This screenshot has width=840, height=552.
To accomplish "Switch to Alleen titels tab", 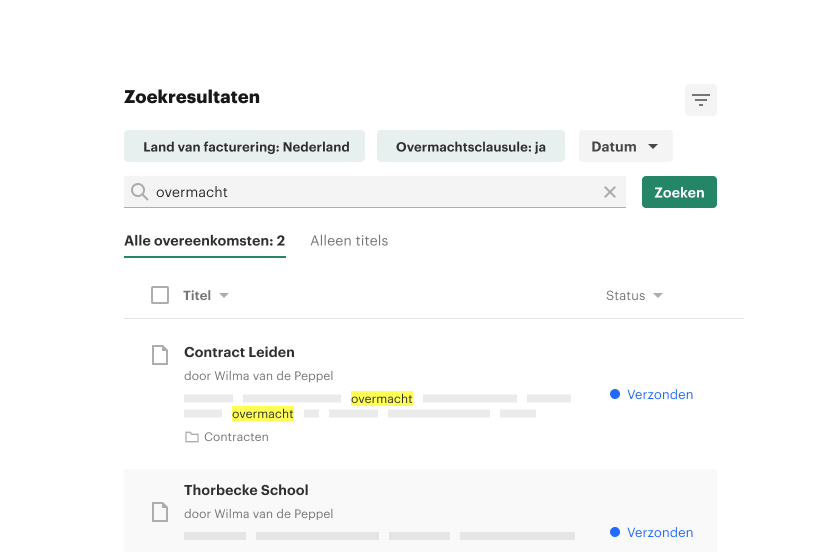I will [x=349, y=241].
